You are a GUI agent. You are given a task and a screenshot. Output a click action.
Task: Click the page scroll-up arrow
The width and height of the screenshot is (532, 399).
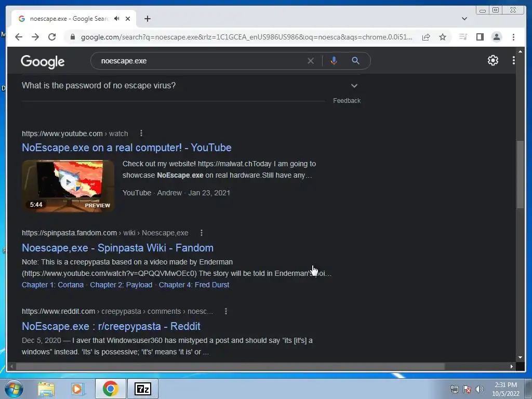[x=520, y=51]
